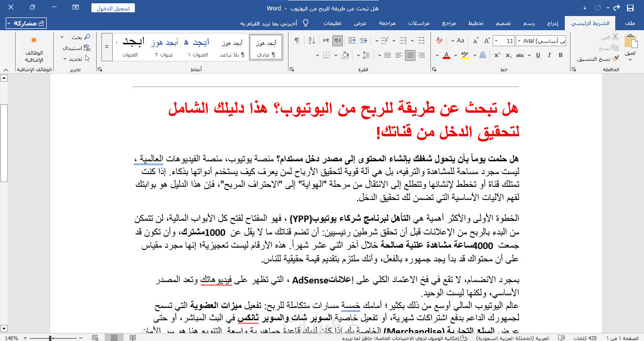The image size is (644, 341).
Task: Switch to the Layout (تخطيط) tab
Action: point(475,23)
